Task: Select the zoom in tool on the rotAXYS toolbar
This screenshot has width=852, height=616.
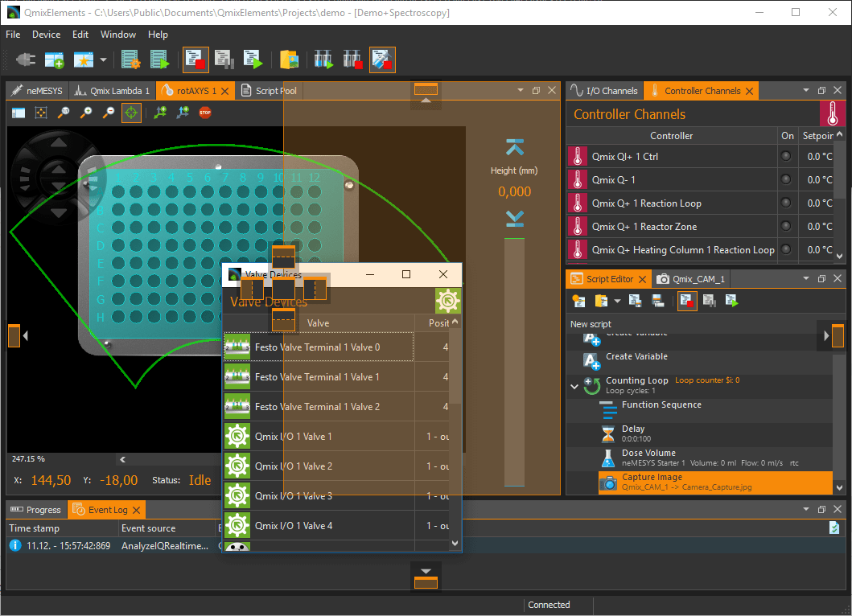Action: point(86,113)
